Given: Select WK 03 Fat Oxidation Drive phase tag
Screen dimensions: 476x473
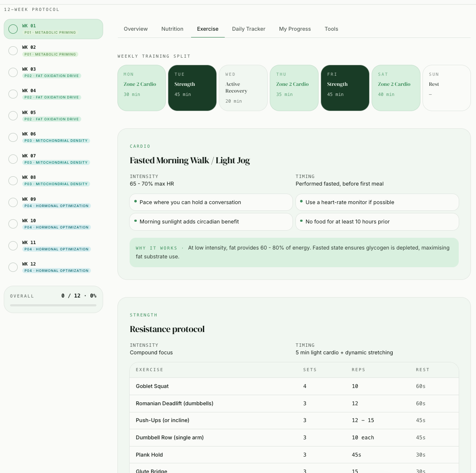Looking at the screenshot, I should coord(52,76).
